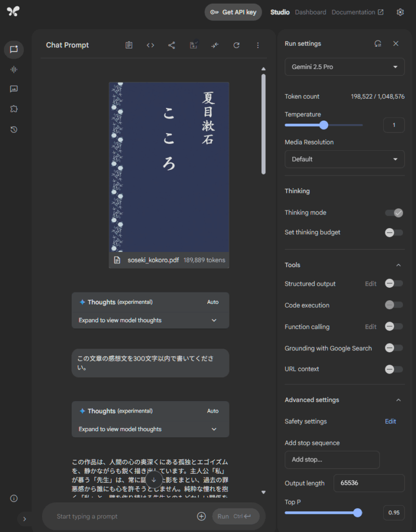
Task: Open the Kokoro PDF cover thumbnail
Action: coord(169,167)
